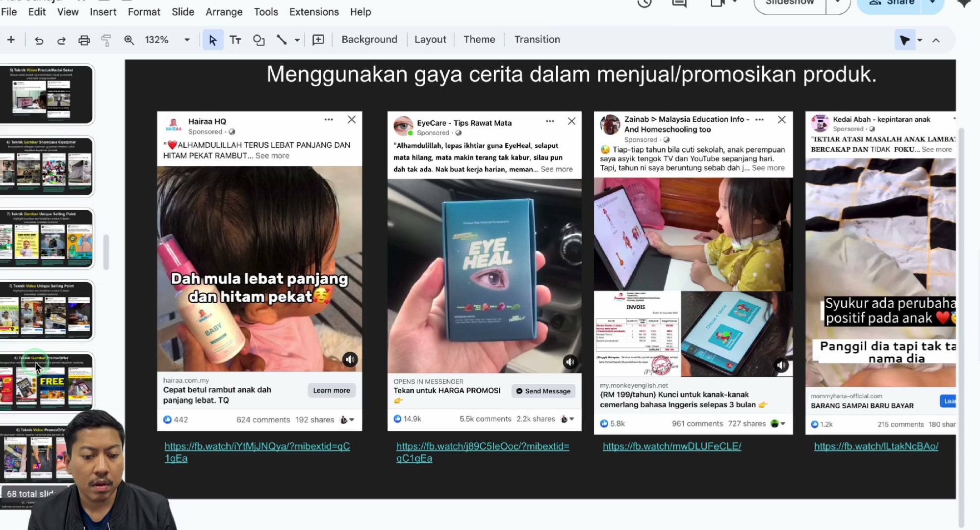Click the pointer presentation mode icon
This screenshot has width=980, height=530.
point(904,40)
